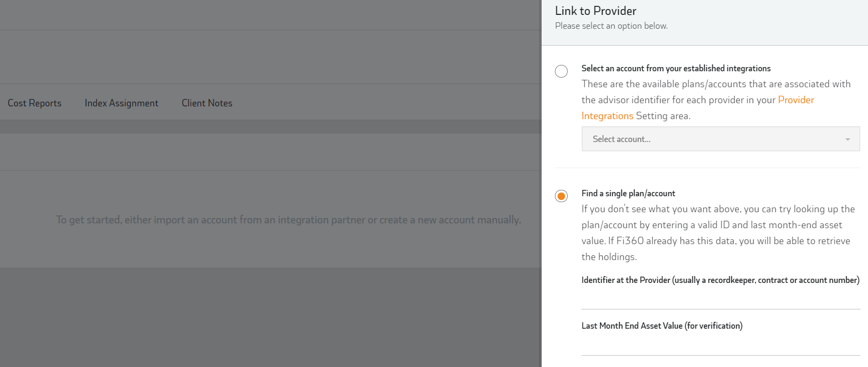Click the Fi360 holdings description paragraph
Image resolution: width=868 pixels, height=367 pixels.
pyautogui.click(x=718, y=233)
